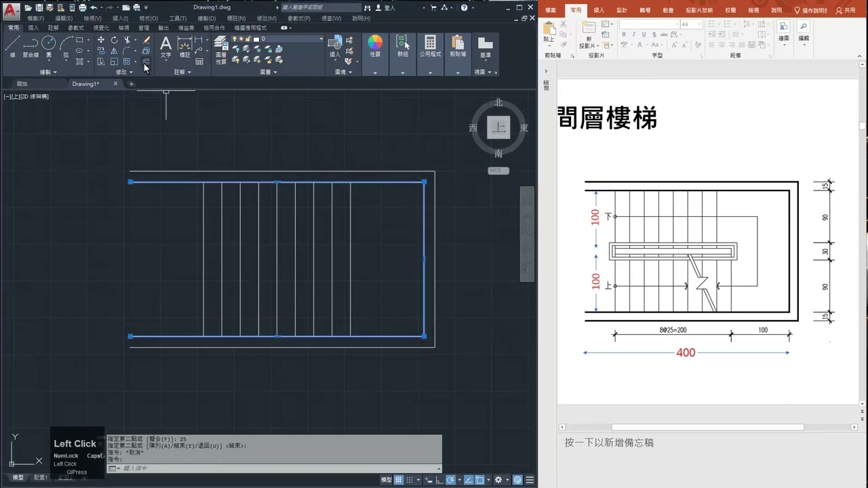Click the WCS label below the ViewCube
Screen dimensions: 868x488
(x=498, y=171)
